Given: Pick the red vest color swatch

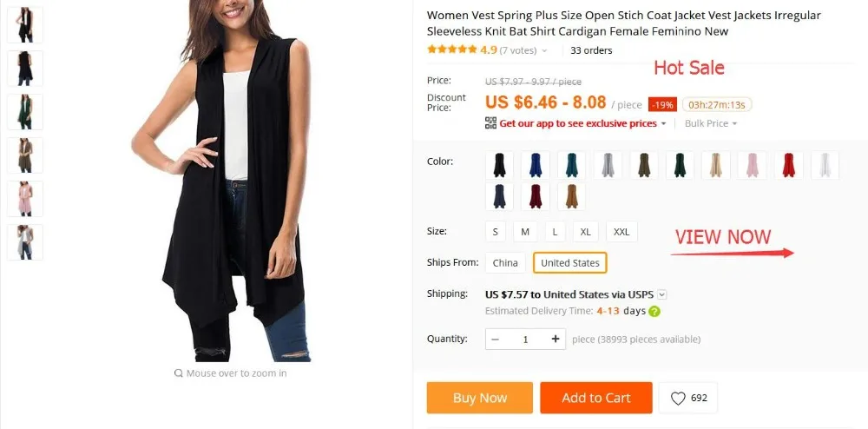Looking at the screenshot, I should [x=789, y=165].
